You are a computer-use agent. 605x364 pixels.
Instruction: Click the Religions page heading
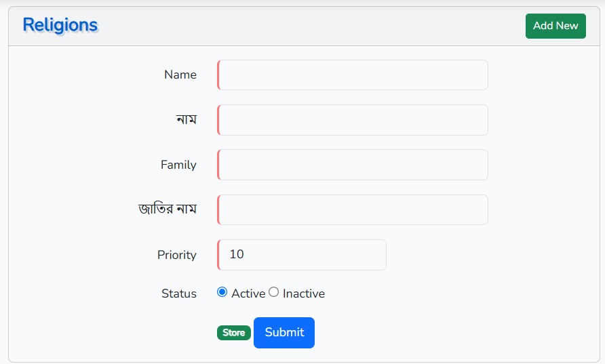coord(60,25)
